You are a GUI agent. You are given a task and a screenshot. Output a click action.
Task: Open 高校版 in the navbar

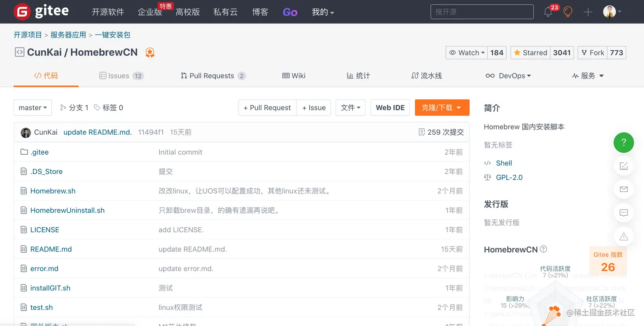click(x=188, y=12)
